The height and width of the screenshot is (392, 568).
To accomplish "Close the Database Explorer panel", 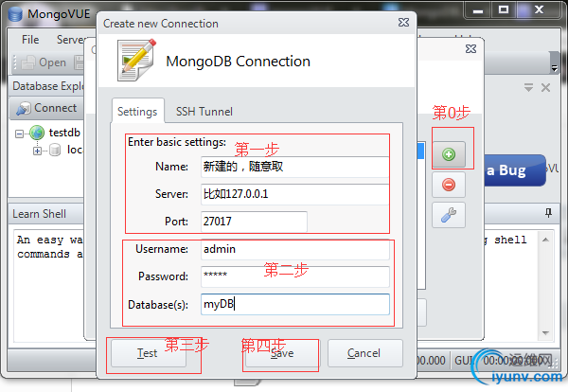I will (x=546, y=88).
